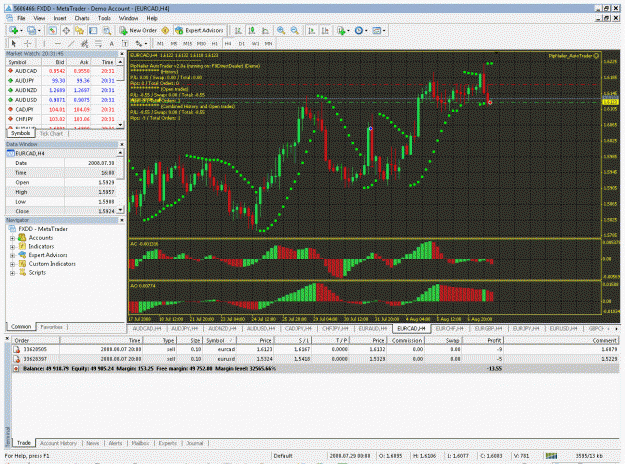Open the File menu
The image size is (625, 464).
[x=21, y=18]
